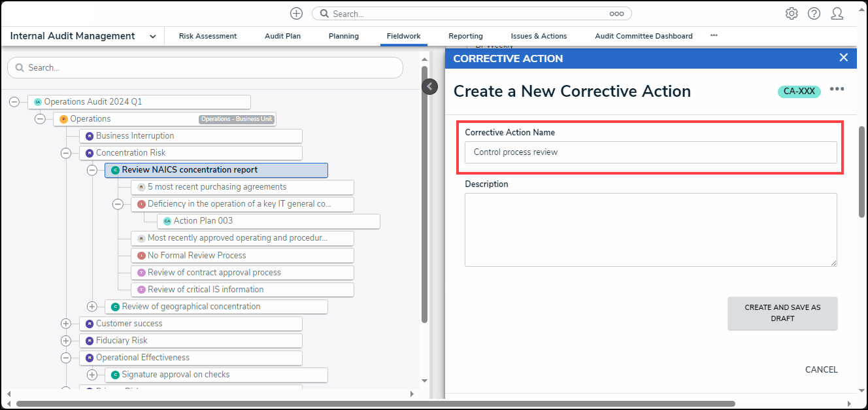
Task: Click Create and Save as Draft button
Action: [782, 313]
